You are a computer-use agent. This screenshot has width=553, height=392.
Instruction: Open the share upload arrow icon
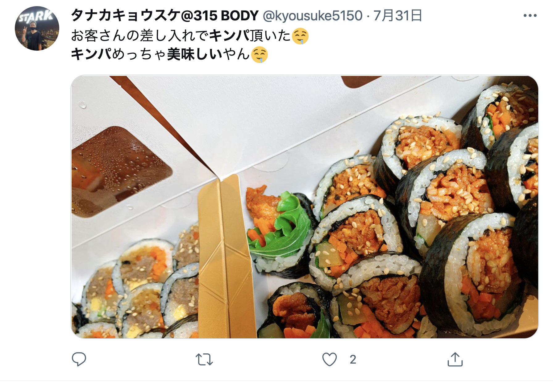pos(455,359)
